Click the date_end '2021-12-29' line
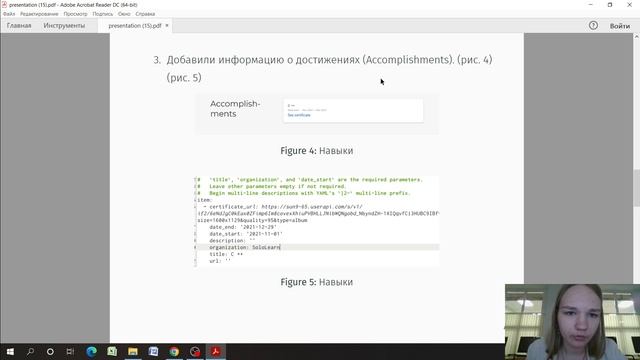Image resolution: width=640 pixels, height=360 pixels. tap(243, 227)
